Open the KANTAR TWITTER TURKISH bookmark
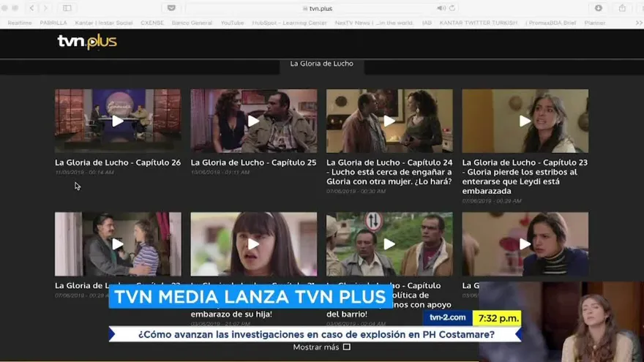The image size is (644, 362). click(479, 23)
